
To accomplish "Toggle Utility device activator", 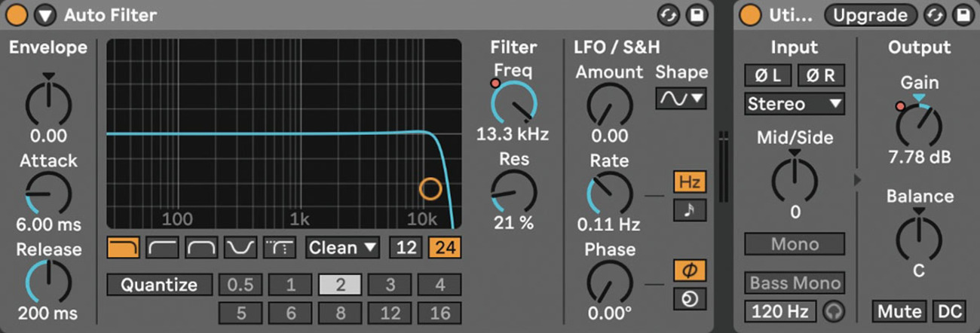I will point(749,15).
